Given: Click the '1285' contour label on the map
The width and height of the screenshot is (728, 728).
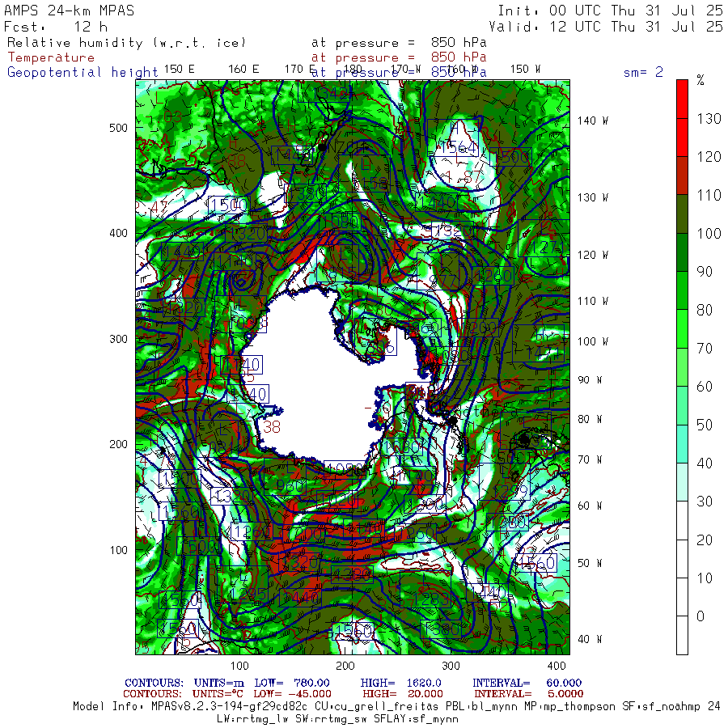Looking at the screenshot, I should coord(249,594).
